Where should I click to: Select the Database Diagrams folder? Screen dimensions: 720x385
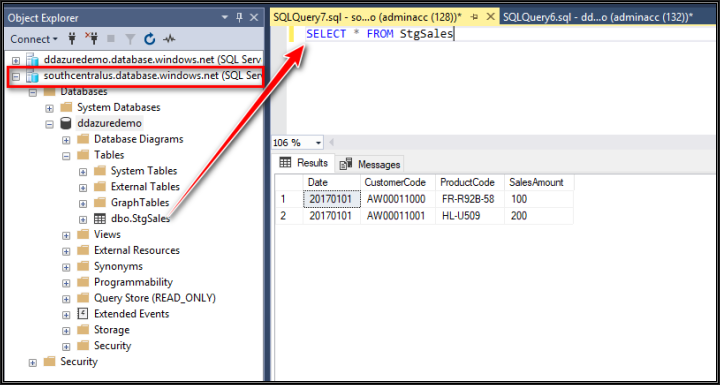(x=138, y=139)
